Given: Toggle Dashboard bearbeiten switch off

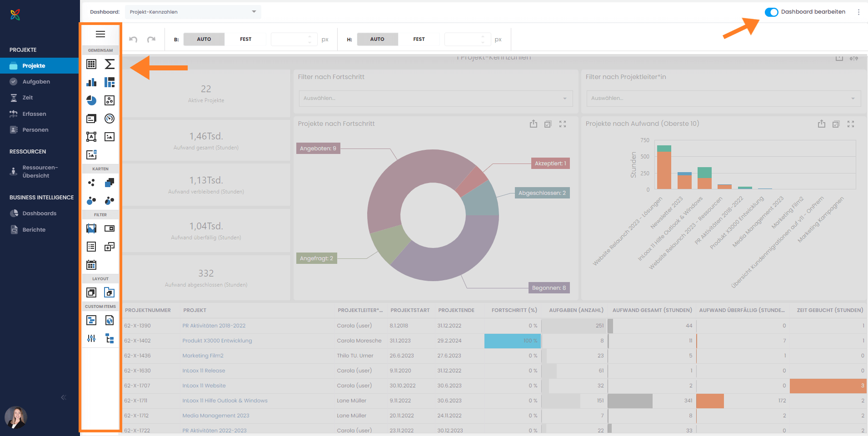Looking at the screenshot, I should coord(772,12).
